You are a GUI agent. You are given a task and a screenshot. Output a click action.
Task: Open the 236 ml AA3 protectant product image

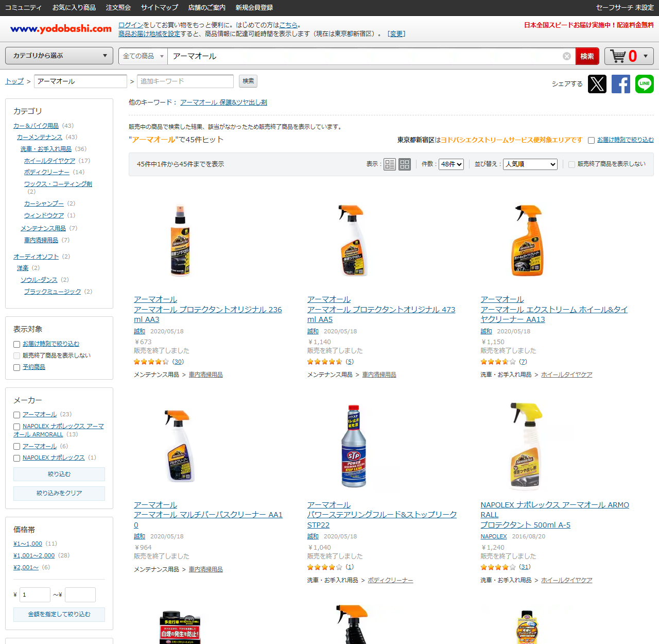(x=180, y=241)
